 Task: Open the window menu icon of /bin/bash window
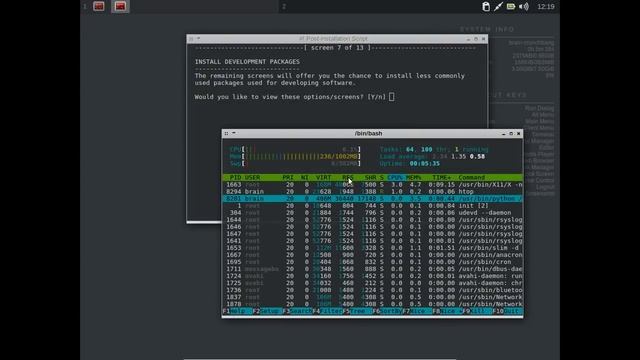(226, 133)
